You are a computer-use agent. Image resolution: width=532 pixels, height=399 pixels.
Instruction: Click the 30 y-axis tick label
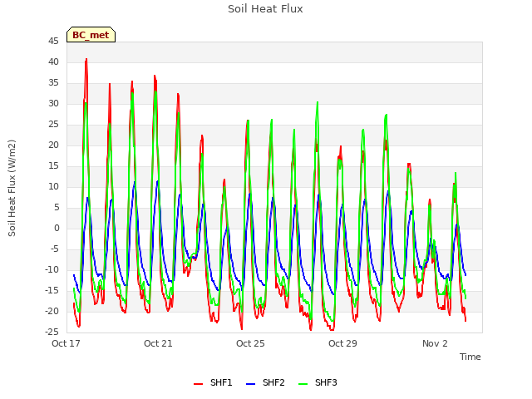click(x=53, y=103)
